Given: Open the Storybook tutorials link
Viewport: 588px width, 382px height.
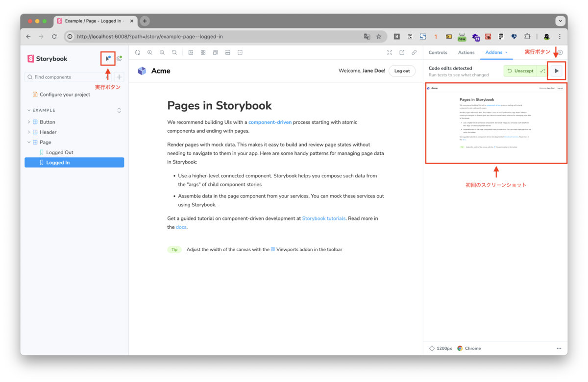Looking at the screenshot, I should click(324, 218).
